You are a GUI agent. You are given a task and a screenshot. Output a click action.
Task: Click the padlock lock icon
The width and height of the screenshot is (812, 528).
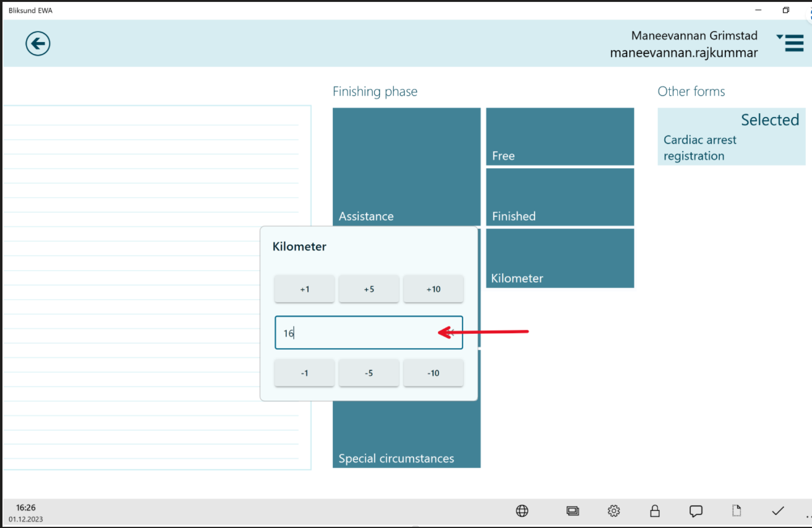pos(655,511)
